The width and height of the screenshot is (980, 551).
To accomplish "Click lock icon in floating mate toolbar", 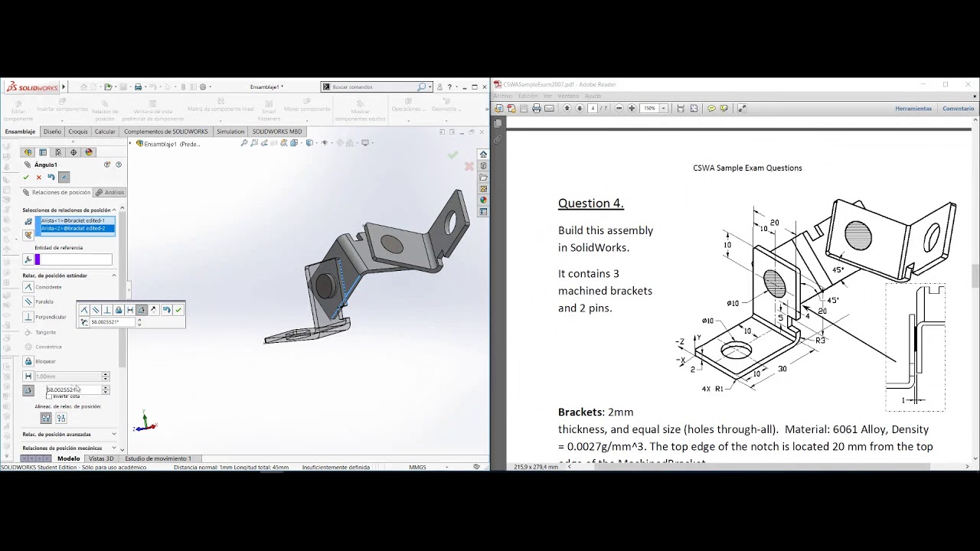I will tap(119, 310).
